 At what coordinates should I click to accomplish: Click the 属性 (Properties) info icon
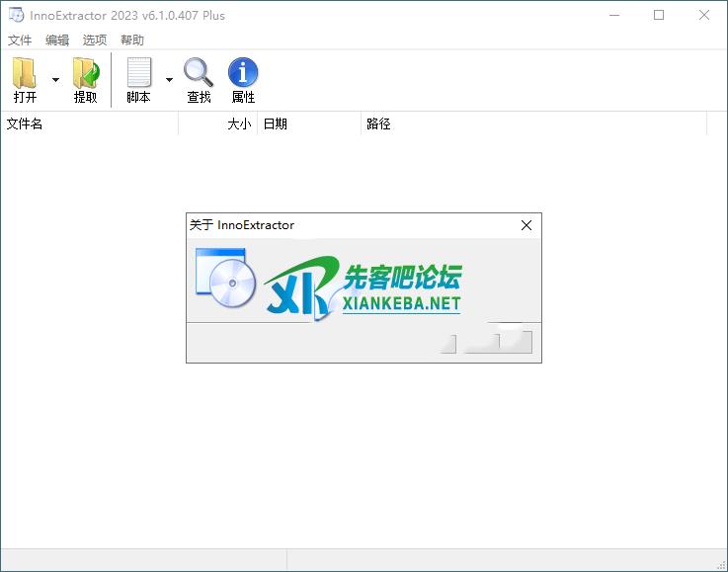243,73
